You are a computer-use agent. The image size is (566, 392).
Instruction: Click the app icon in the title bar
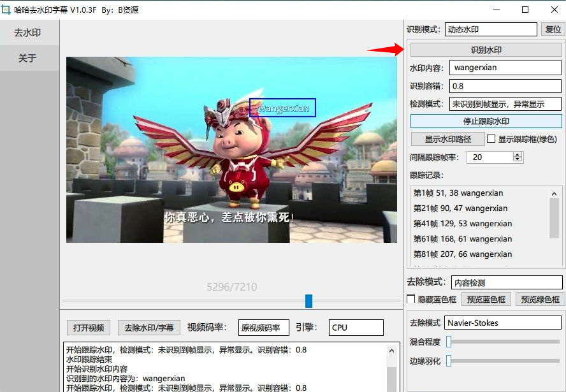coord(7,10)
